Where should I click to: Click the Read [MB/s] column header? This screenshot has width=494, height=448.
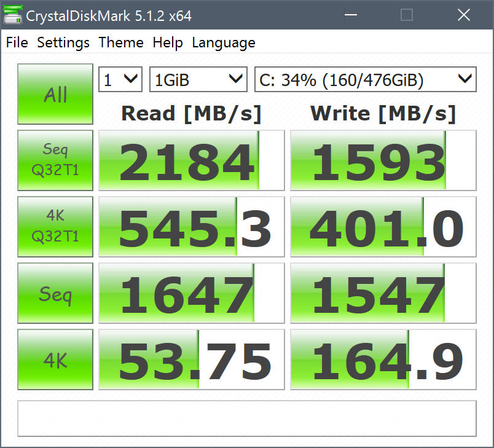(x=192, y=114)
